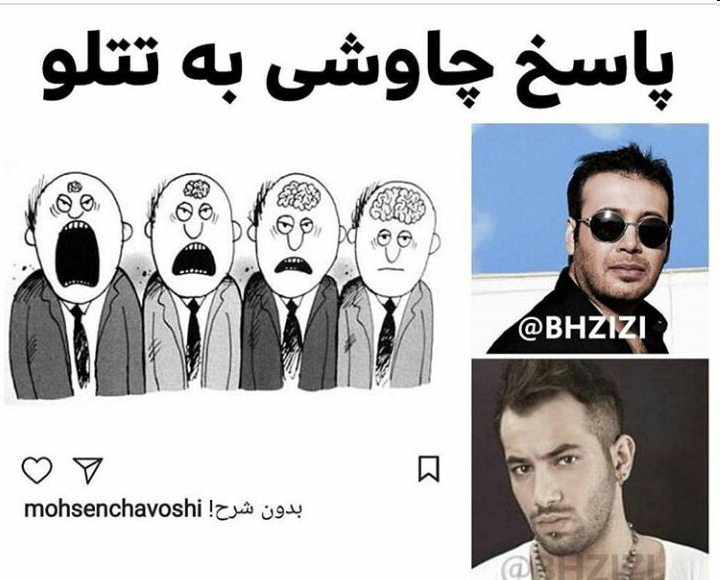720x580 pixels.
Task: Click the large brain of the calm cartoon man
Action: coord(398,204)
